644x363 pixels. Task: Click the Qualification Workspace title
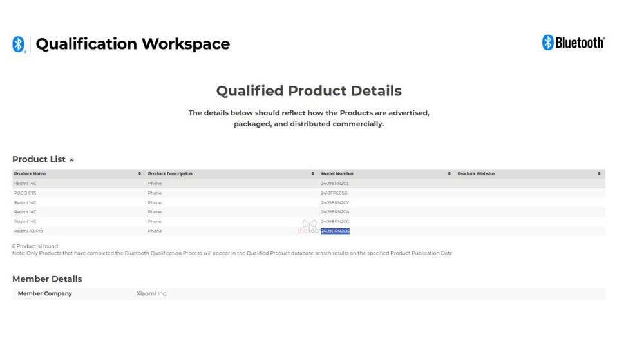[133, 44]
